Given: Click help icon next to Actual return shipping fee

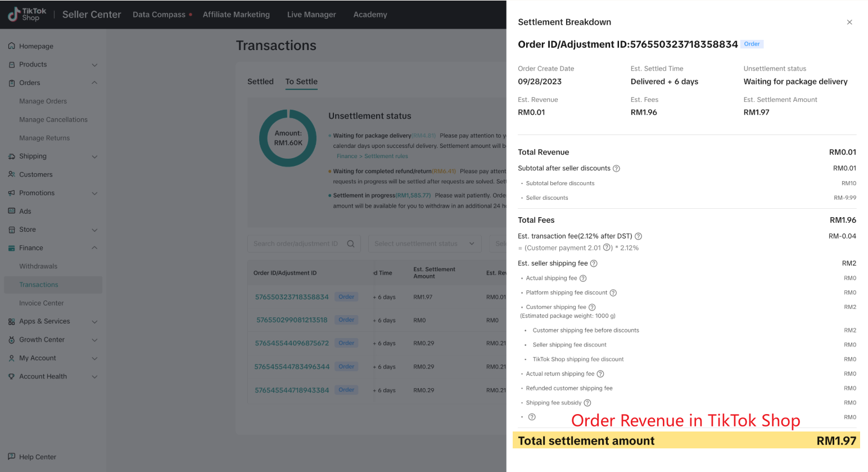Looking at the screenshot, I should (x=600, y=374).
